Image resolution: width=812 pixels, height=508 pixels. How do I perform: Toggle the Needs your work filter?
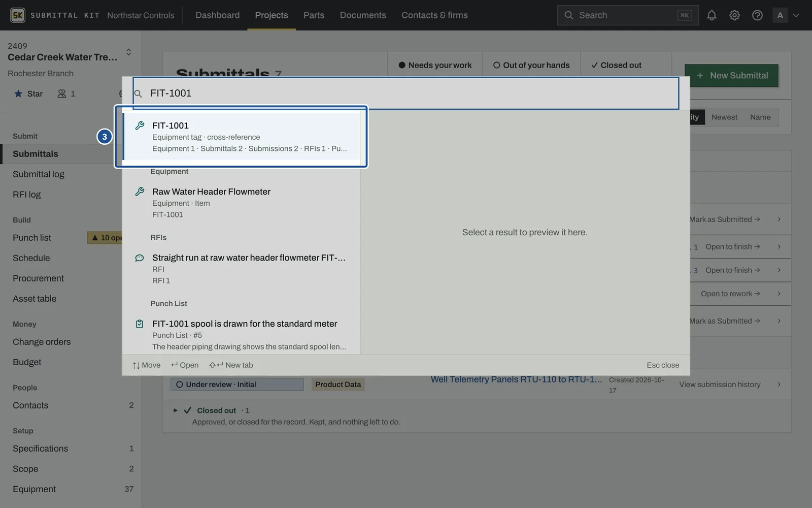click(435, 65)
